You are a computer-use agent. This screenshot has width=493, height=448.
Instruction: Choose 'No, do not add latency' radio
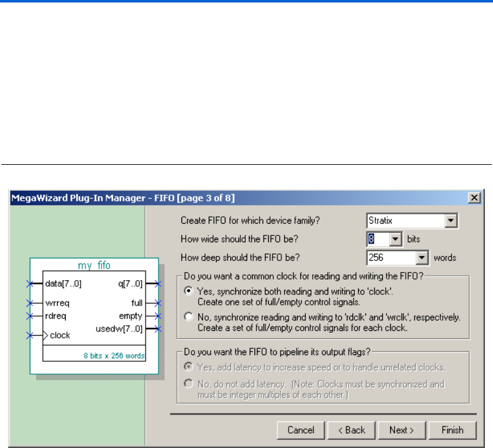pos(188,384)
